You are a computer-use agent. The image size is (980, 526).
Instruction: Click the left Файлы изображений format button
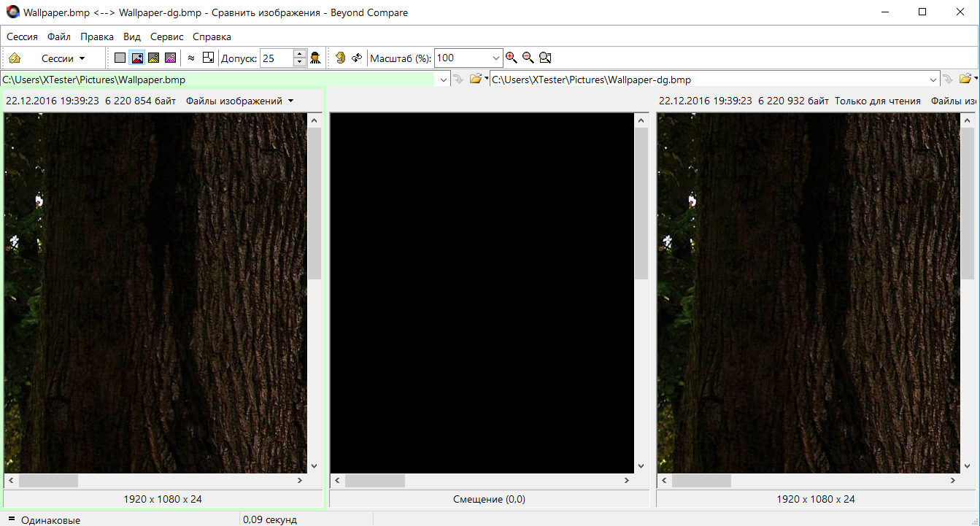239,101
